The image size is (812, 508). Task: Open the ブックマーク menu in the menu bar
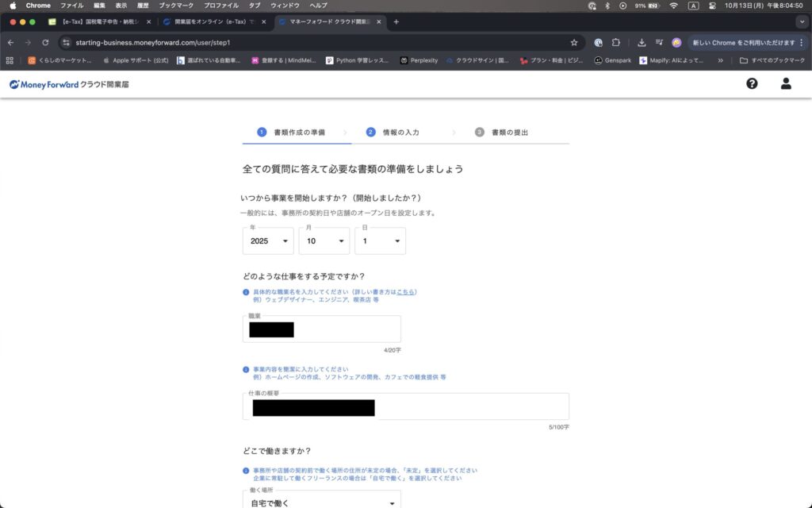[x=175, y=6]
